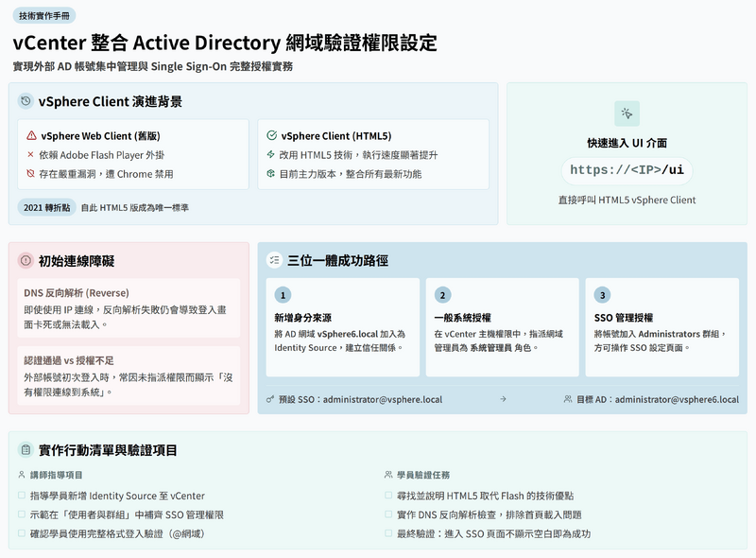Image resolution: width=756 pixels, height=558 pixels.
Task: Click the bug icon beside 存在嚴重漏洞
Action: click(x=31, y=174)
